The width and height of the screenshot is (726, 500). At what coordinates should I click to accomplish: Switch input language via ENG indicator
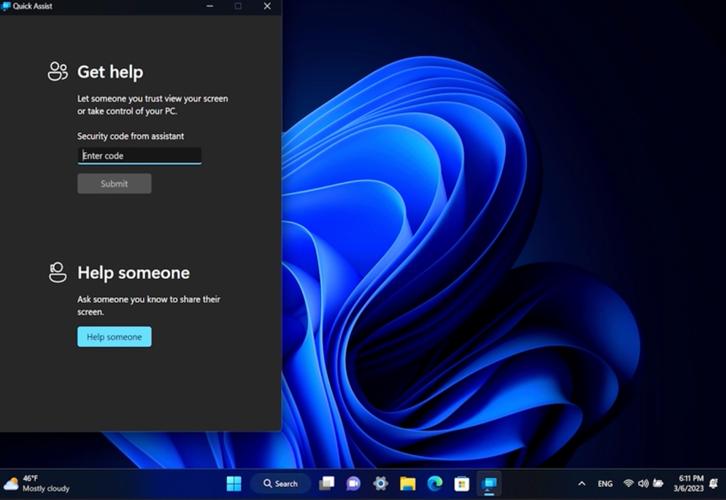coord(605,483)
